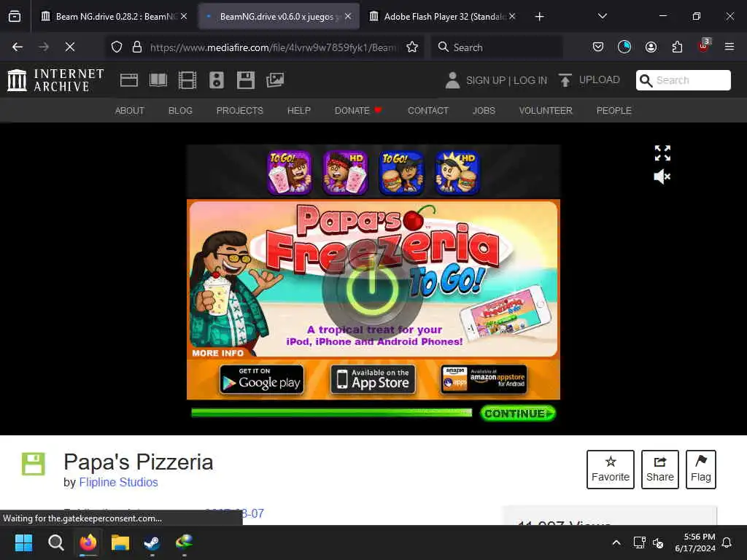Bookmark this page with the star
The width and height of the screenshot is (747, 560).
point(412,47)
